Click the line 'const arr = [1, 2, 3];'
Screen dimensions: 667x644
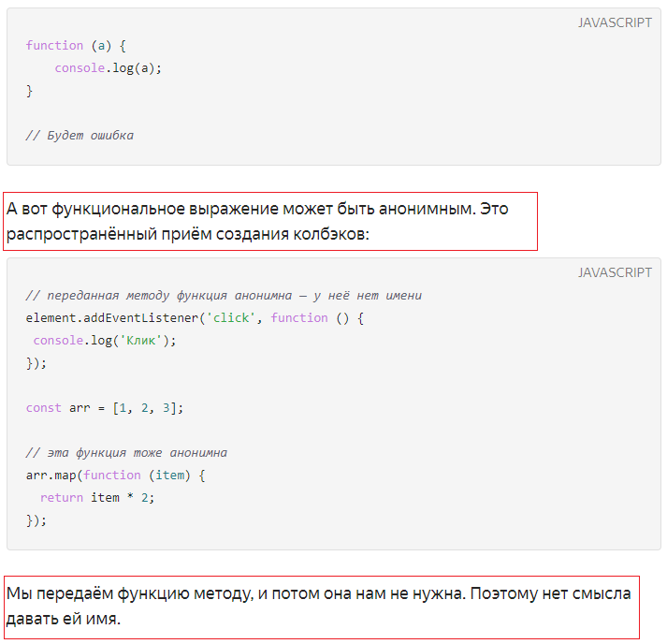click(105, 408)
